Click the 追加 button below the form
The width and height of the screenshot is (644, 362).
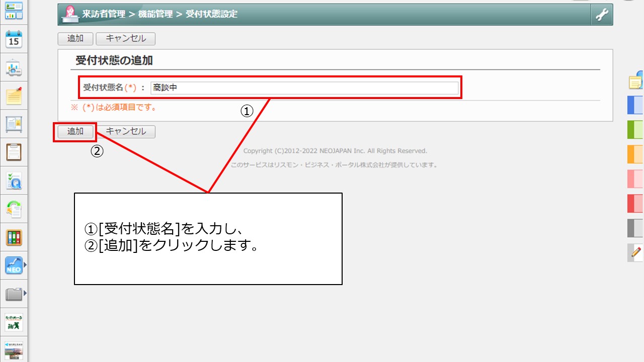pos(75,132)
